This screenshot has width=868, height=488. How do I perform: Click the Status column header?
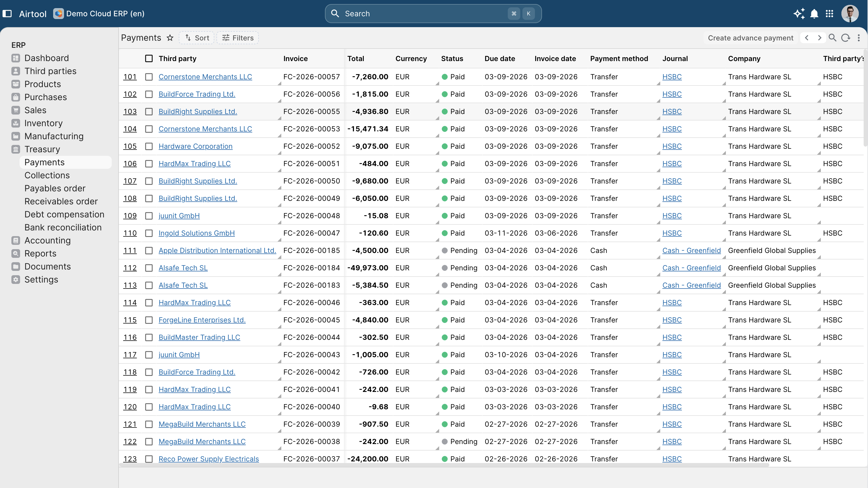click(x=452, y=58)
